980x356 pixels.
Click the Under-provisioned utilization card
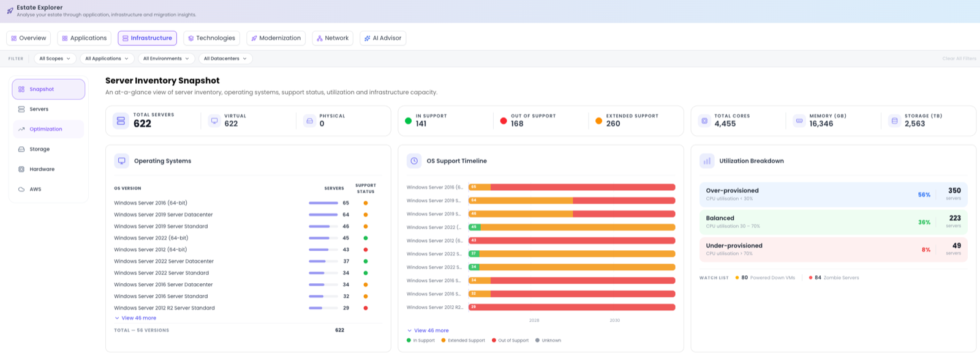coord(833,249)
